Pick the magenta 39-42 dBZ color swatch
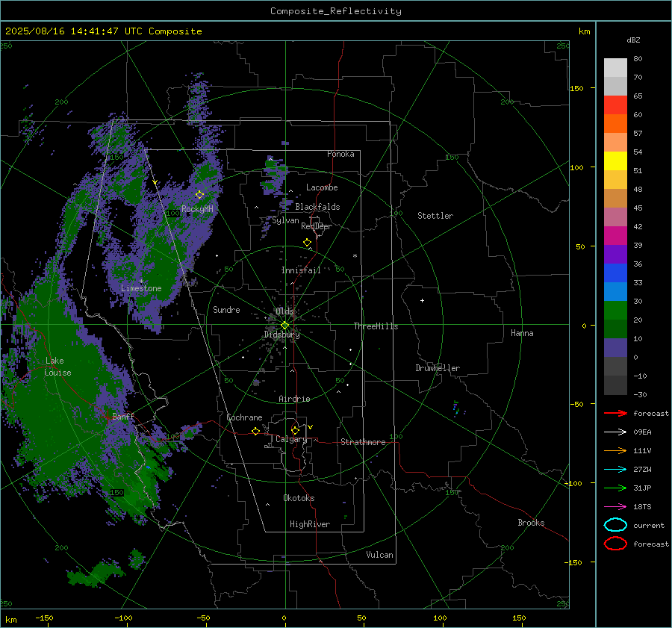Screen dimensions: 672x628 (615, 236)
